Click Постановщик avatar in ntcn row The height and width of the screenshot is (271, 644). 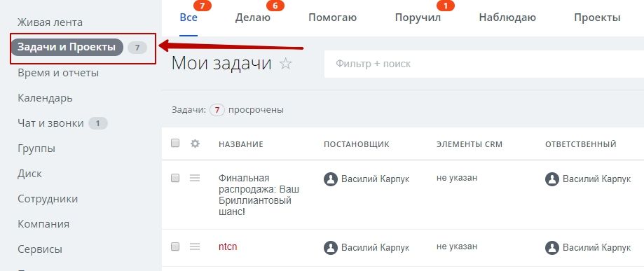[331, 248]
